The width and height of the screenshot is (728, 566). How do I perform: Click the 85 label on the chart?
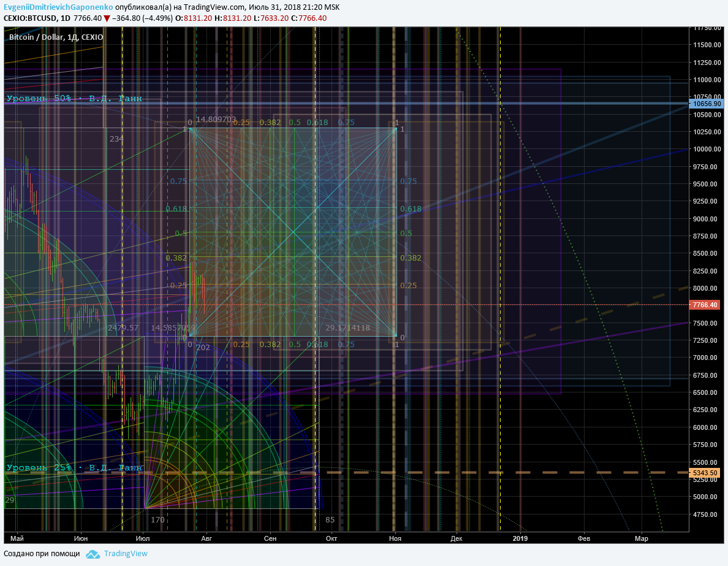(330, 519)
